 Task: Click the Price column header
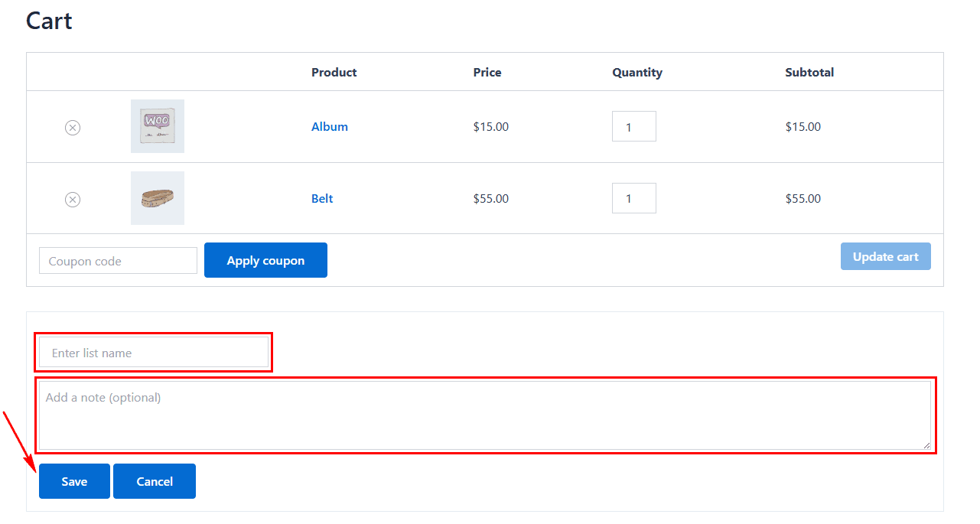487,73
